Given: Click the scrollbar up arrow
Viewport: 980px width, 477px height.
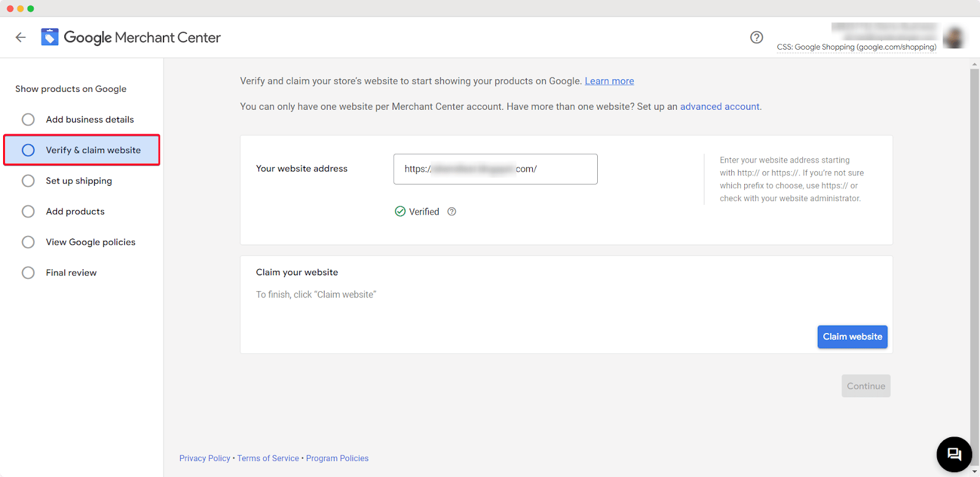Looking at the screenshot, I should point(974,64).
